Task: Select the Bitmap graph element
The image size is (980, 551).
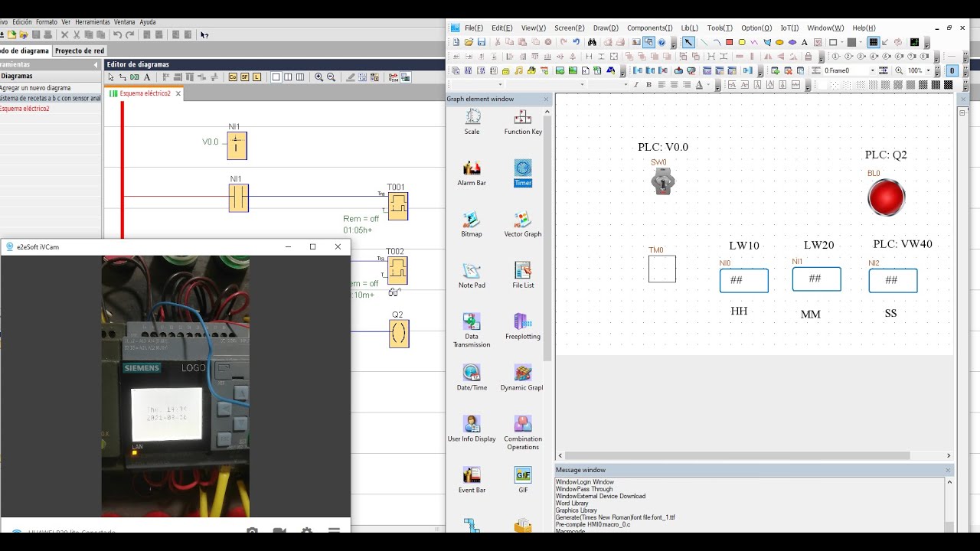Action: tap(472, 224)
